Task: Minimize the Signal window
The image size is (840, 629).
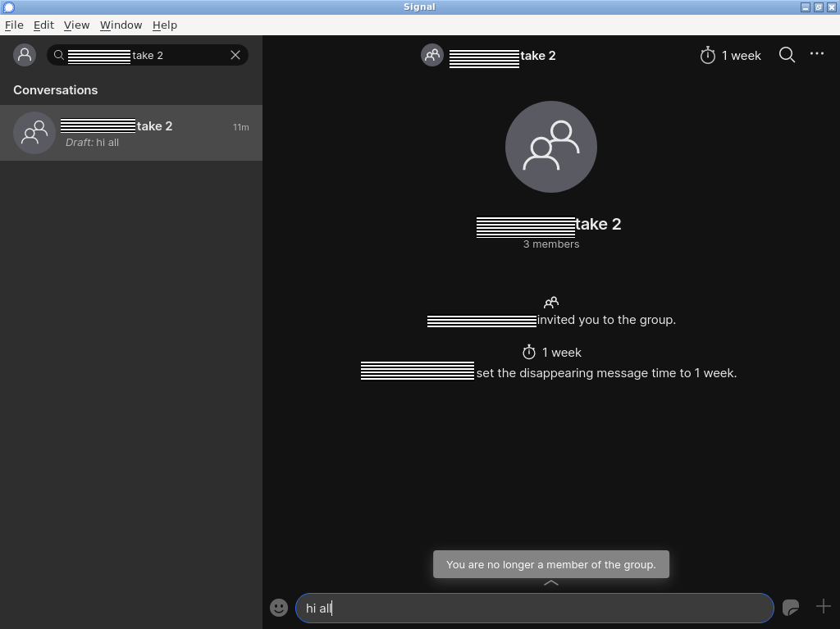Action: click(x=806, y=7)
